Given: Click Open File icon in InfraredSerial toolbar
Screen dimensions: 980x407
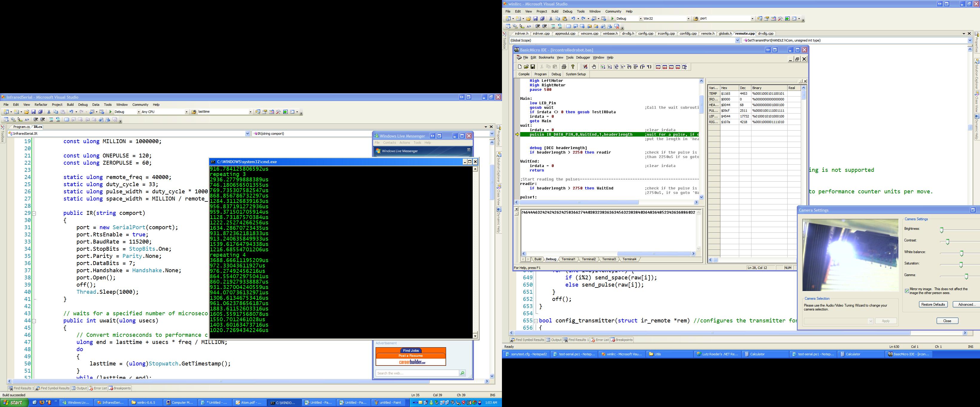Looking at the screenshot, I should click(x=27, y=112).
